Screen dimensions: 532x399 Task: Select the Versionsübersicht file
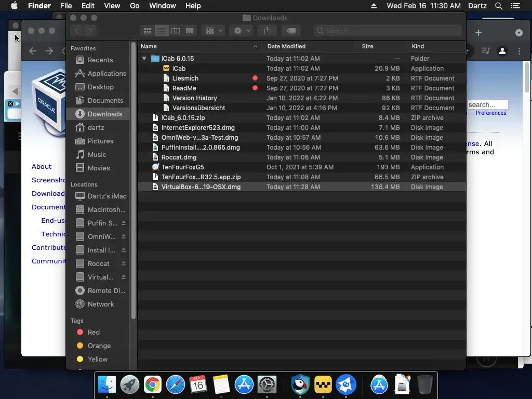[301, 108]
